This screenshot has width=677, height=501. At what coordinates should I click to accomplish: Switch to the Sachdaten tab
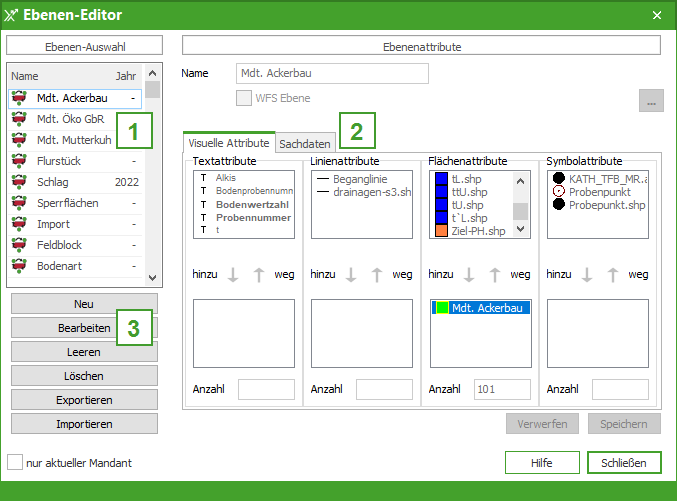[x=305, y=144]
